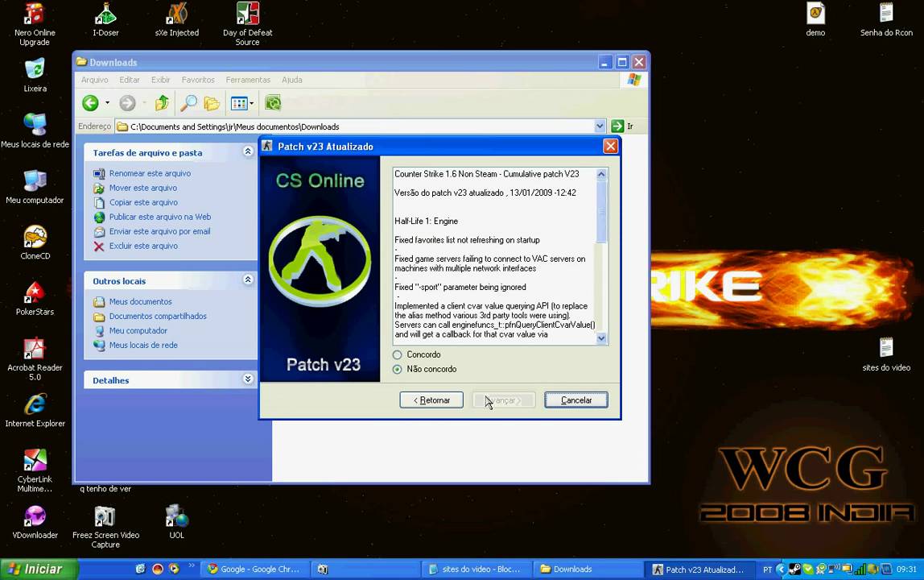Click the Forward arrow in Downloads toolbar
The image size is (924, 580).
click(127, 103)
